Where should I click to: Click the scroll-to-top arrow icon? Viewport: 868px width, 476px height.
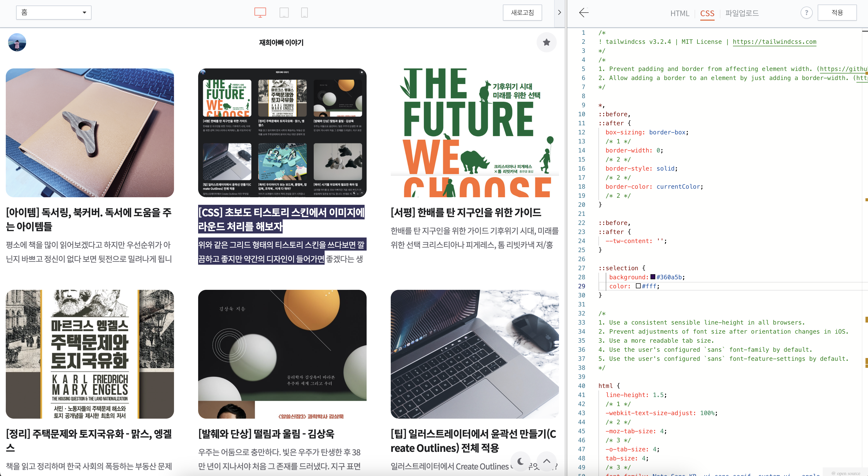tap(547, 461)
